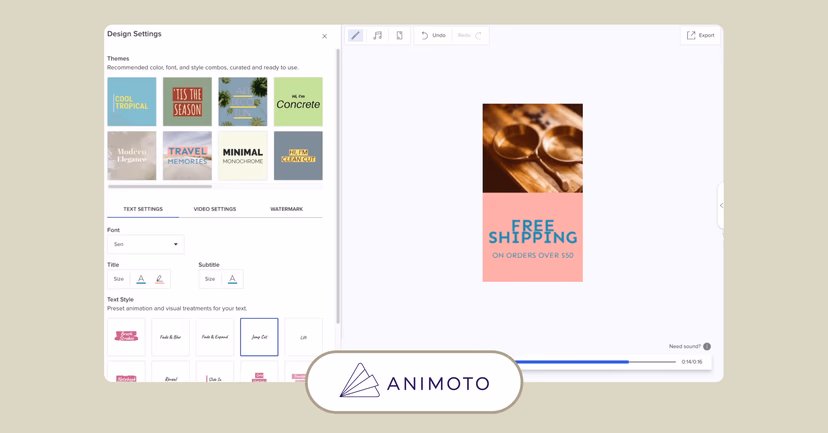Viewport: 828px width, 433px height.
Task: Choose the Travel Memories theme
Action: pyautogui.click(x=187, y=156)
